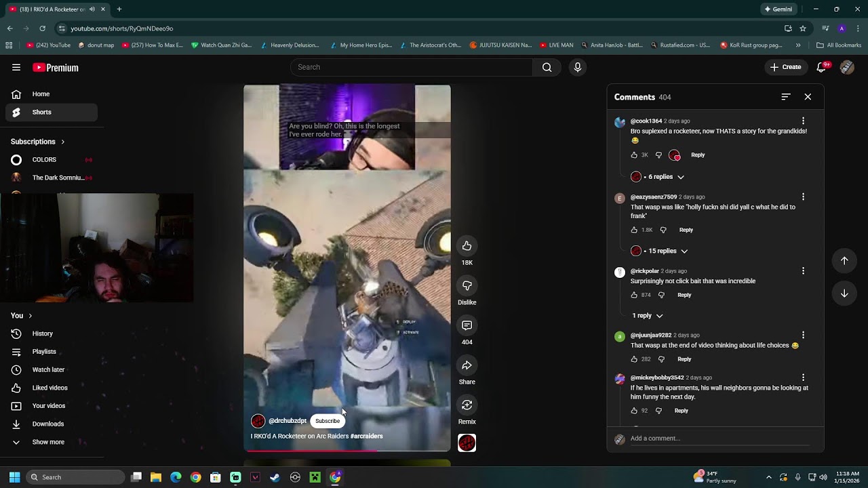Remix this short
This screenshot has width=868, height=488.
(467, 405)
